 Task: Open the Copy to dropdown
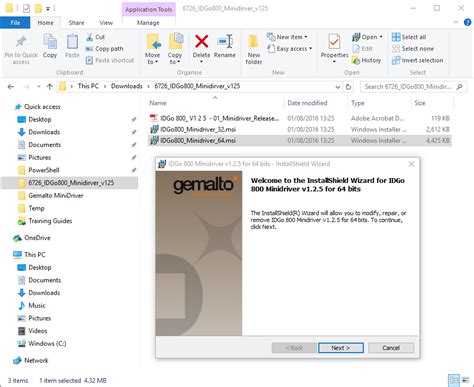click(x=175, y=49)
